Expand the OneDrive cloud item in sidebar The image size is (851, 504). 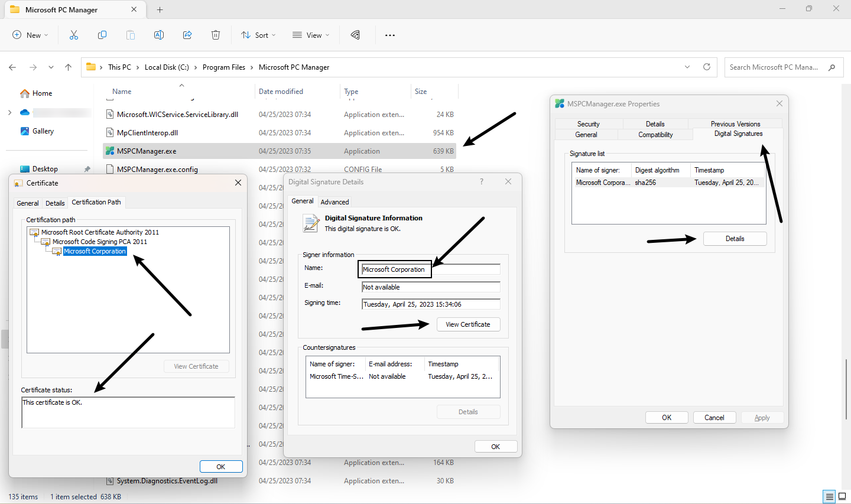[x=9, y=112]
